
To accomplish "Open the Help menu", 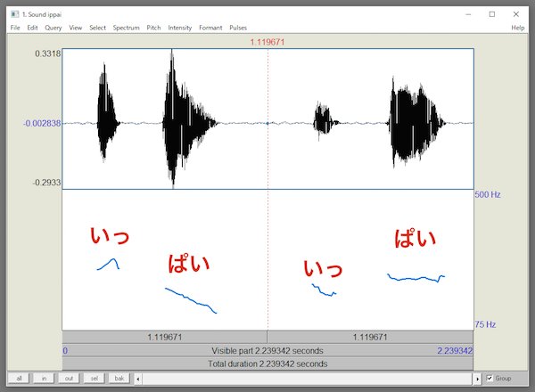I will (x=517, y=28).
